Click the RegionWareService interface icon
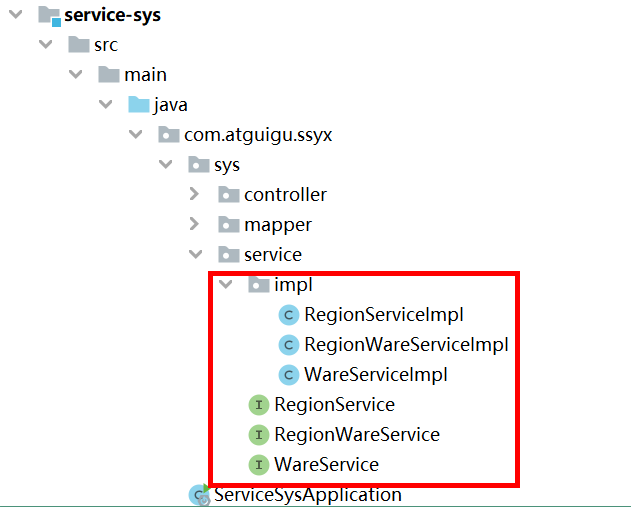Screen dimensions: 631x515 260,435
